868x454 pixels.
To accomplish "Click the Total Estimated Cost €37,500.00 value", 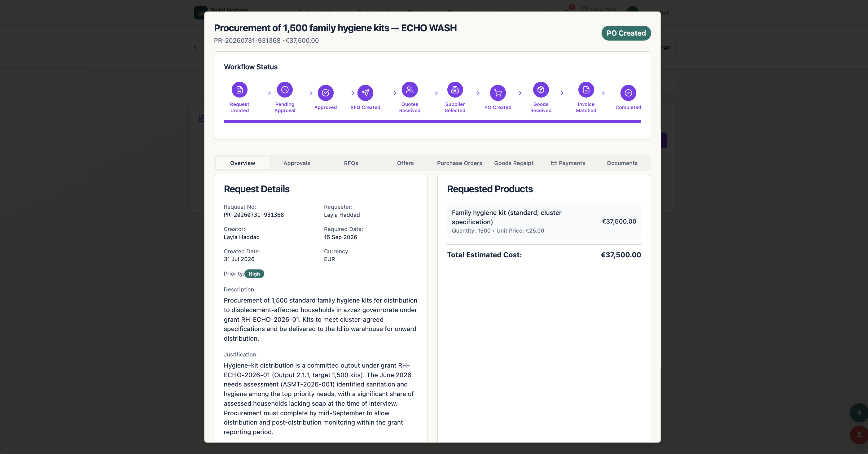I will (621, 255).
